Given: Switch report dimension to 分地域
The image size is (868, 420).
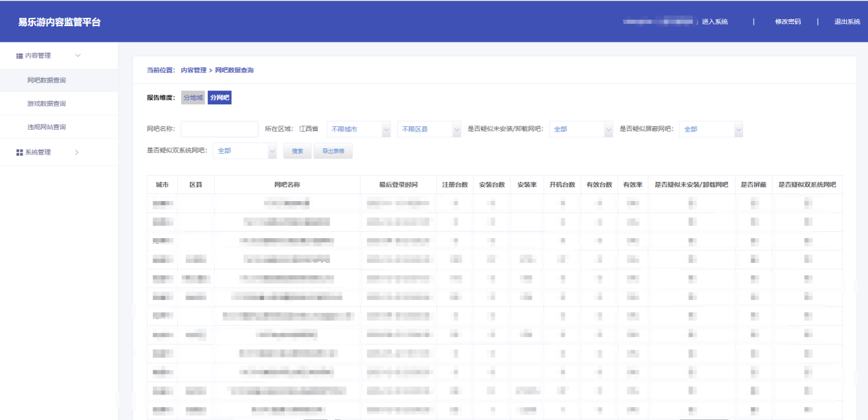Looking at the screenshot, I should (x=193, y=98).
